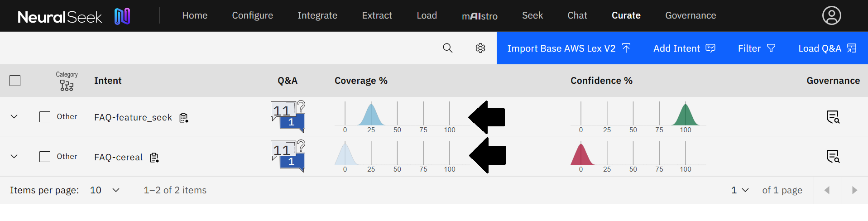Click the Add Intent button
Viewport: 868px width, 221px height.
[684, 48]
